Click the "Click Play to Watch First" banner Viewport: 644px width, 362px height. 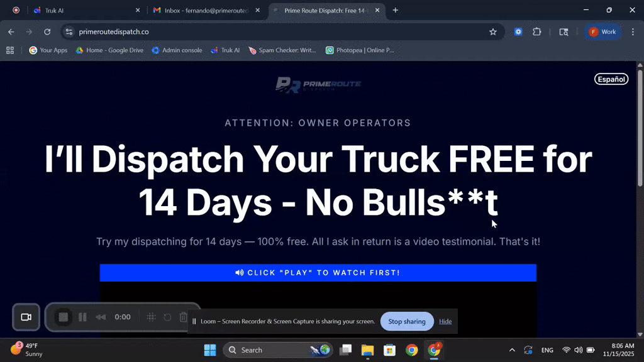[318, 273]
